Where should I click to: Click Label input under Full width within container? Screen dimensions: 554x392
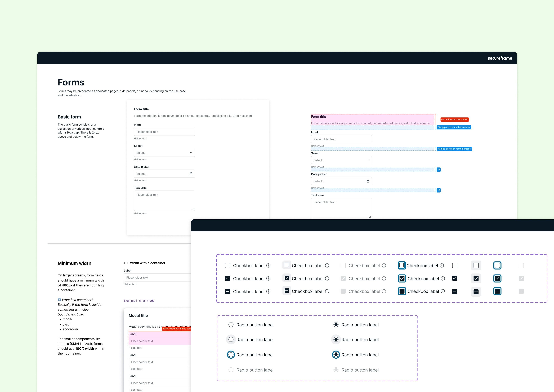pos(157,278)
